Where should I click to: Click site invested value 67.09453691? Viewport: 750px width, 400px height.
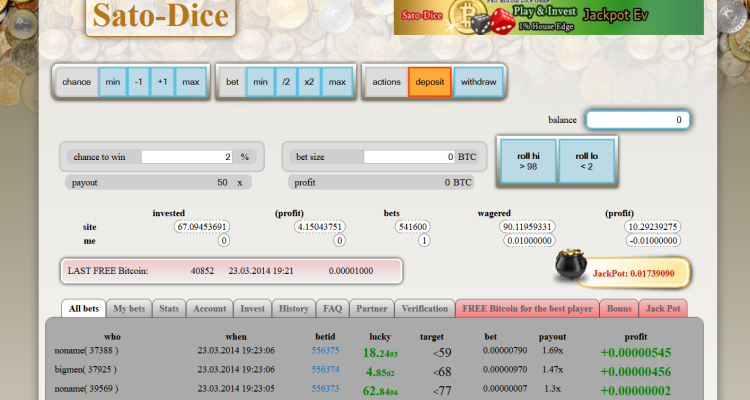click(201, 226)
